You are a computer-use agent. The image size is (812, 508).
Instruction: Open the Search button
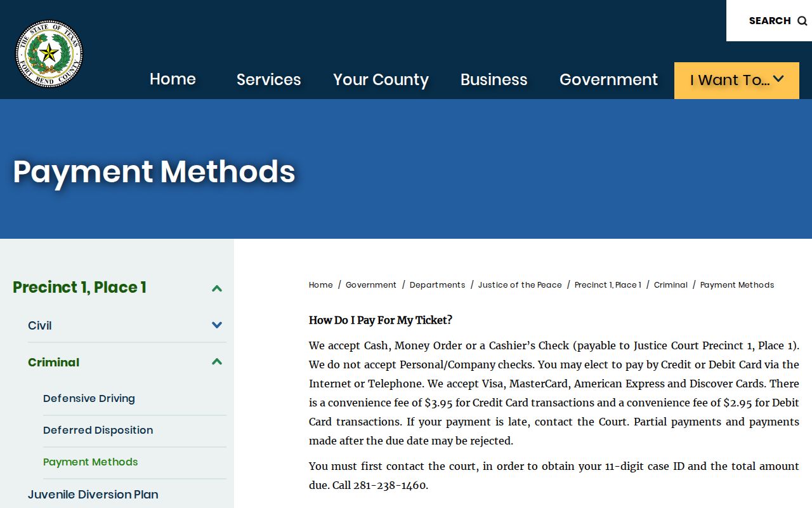click(x=769, y=21)
